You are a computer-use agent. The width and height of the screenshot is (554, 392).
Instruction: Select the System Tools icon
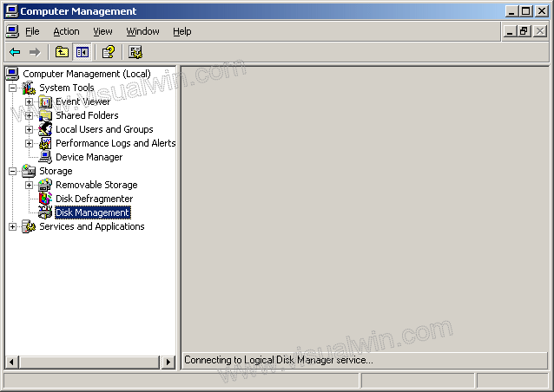(x=29, y=88)
